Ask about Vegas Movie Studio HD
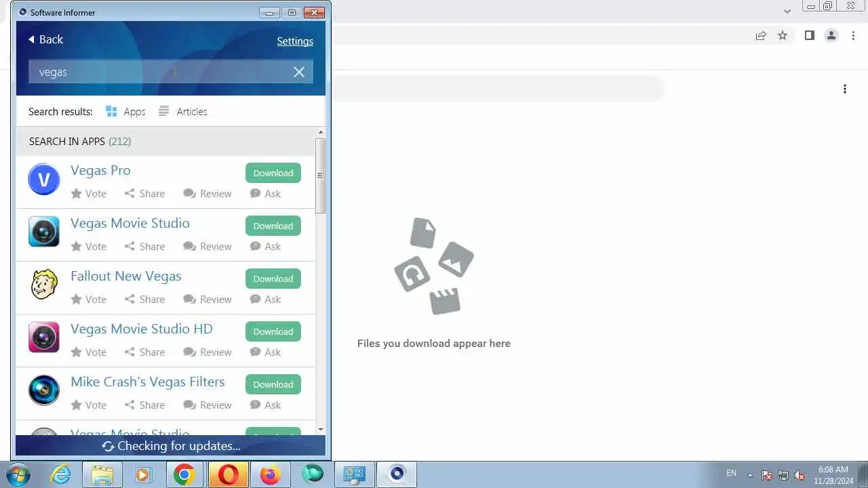 265,352
